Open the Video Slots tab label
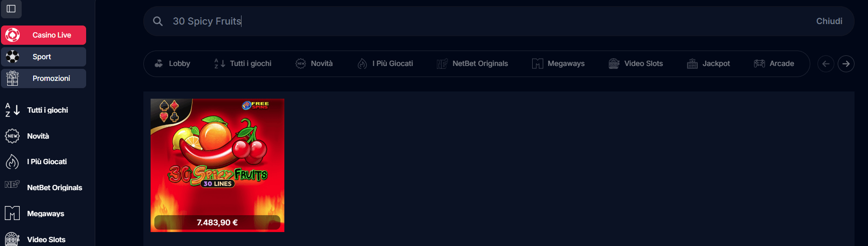Screen dimensions: 868x246 click(644, 64)
